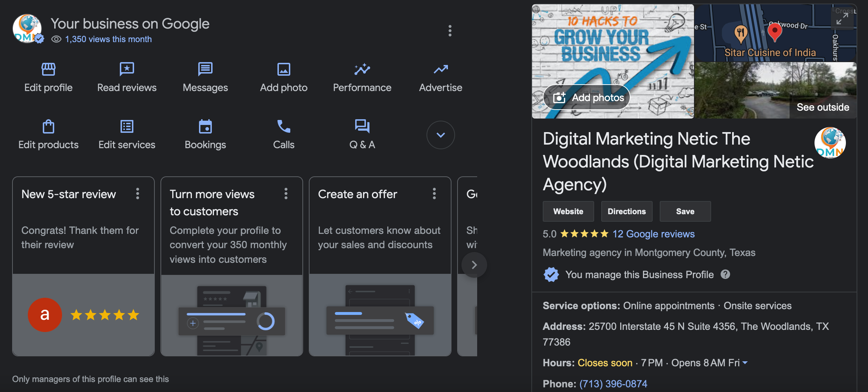Click the business avatar beside the header
868x392 pixels.
(28, 29)
